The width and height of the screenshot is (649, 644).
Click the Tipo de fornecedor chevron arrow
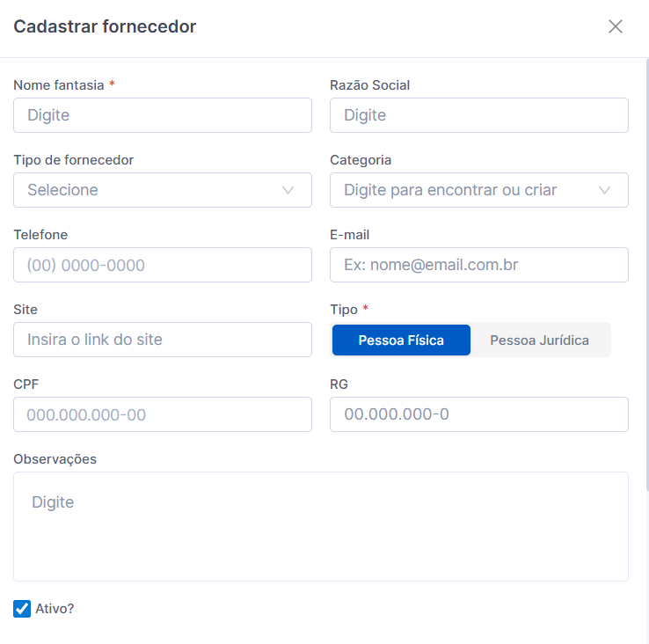(288, 190)
